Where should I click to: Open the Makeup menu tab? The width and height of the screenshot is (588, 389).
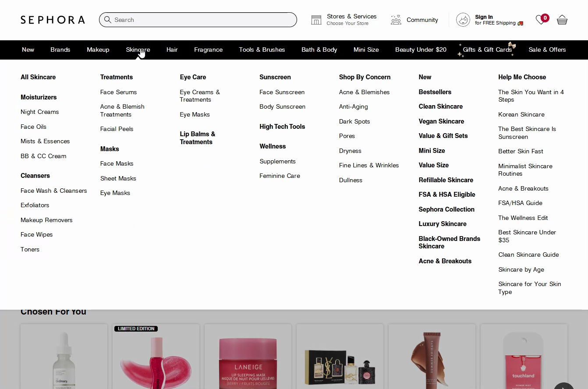(98, 50)
